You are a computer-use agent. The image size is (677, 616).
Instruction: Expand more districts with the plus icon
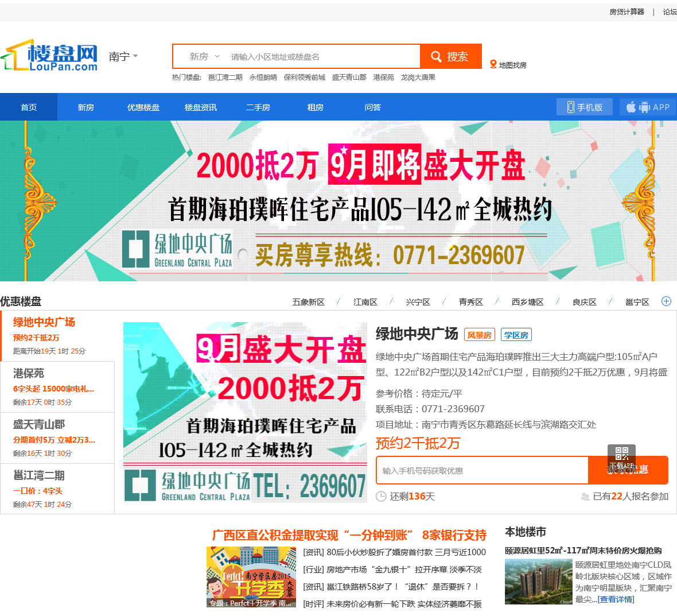coord(666,301)
